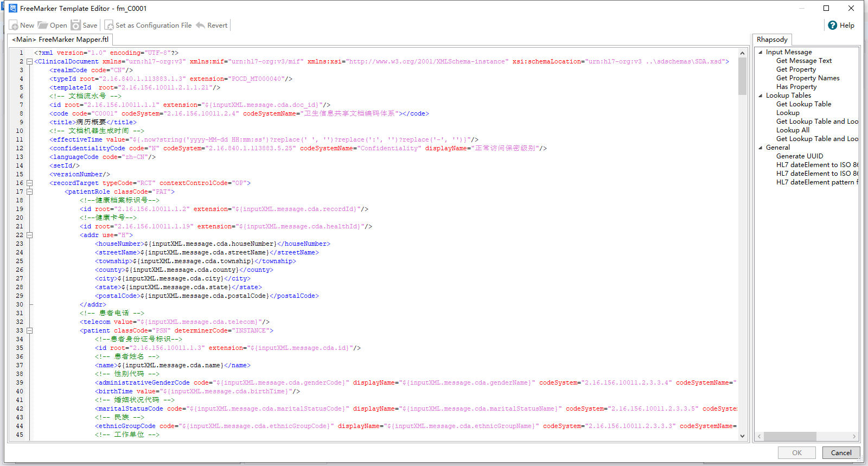Select Get Lookup Table tree item
The height and width of the screenshot is (466, 868).
[x=803, y=104]
